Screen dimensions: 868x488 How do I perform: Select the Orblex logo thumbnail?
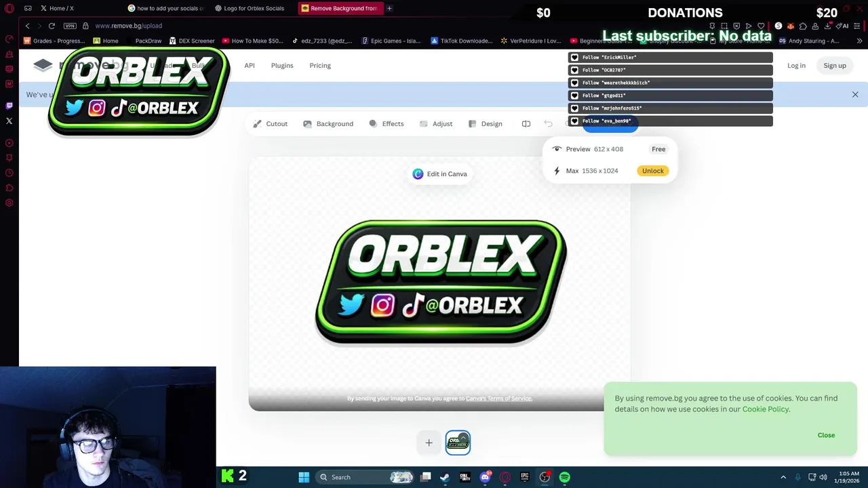458,443
